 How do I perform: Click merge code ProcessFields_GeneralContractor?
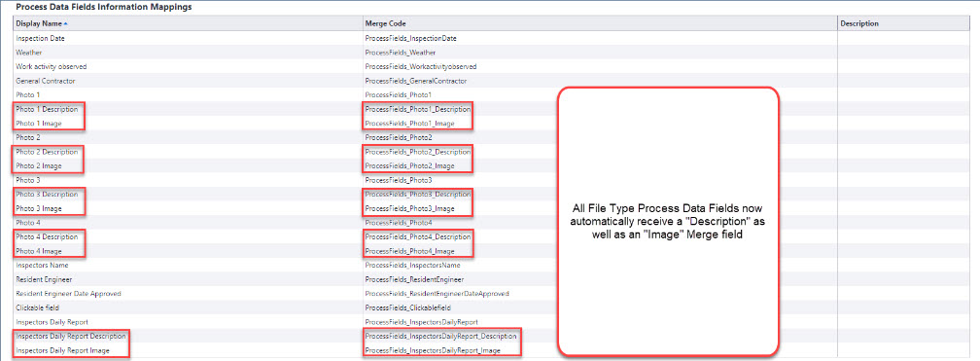416,81
